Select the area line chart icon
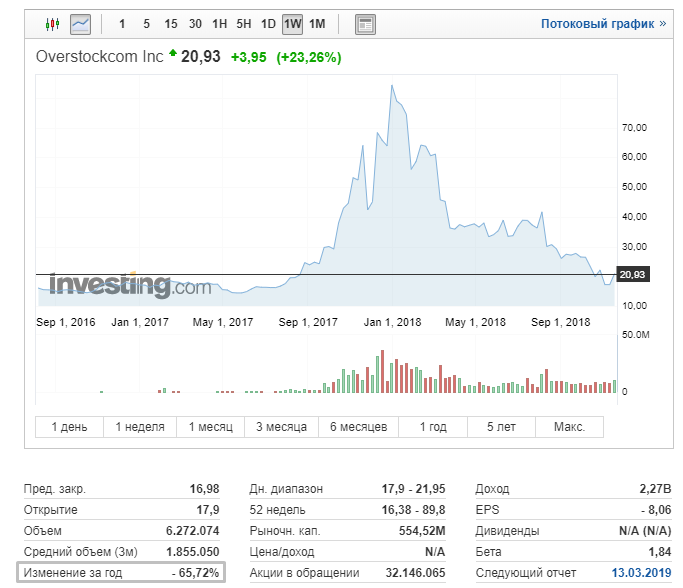The width and height of the screenshot is (683, 588). (x=81, y=24)
